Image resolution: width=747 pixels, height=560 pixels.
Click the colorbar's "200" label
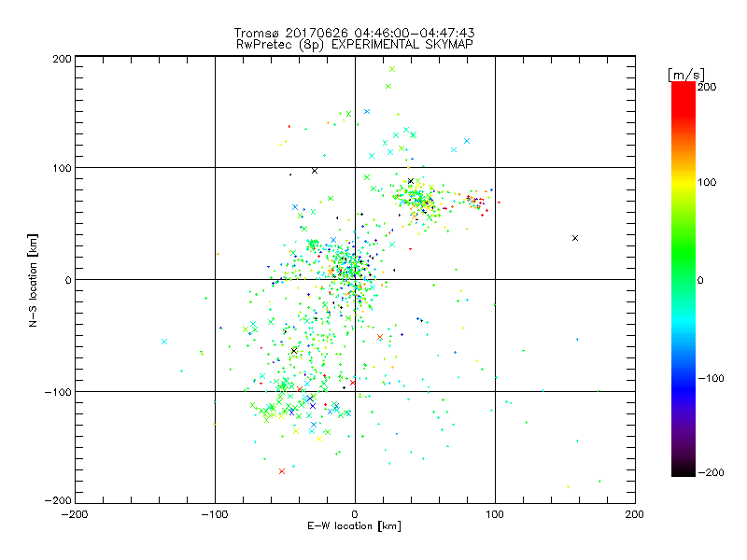pyautogui.click(x=707, y=87)
